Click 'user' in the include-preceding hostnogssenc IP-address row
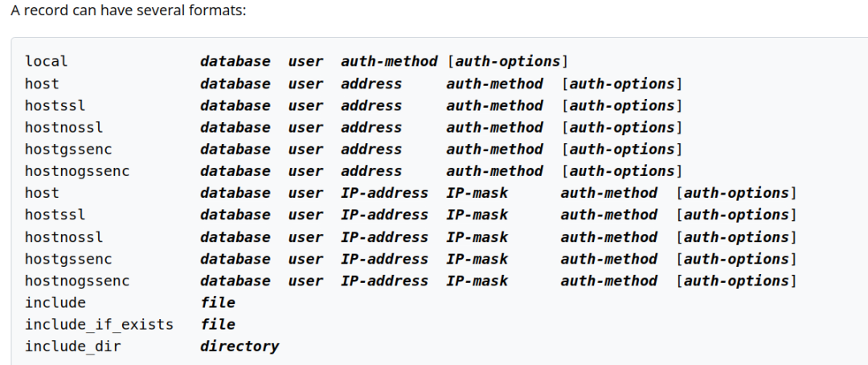868x365 pixels. [305, 281]
